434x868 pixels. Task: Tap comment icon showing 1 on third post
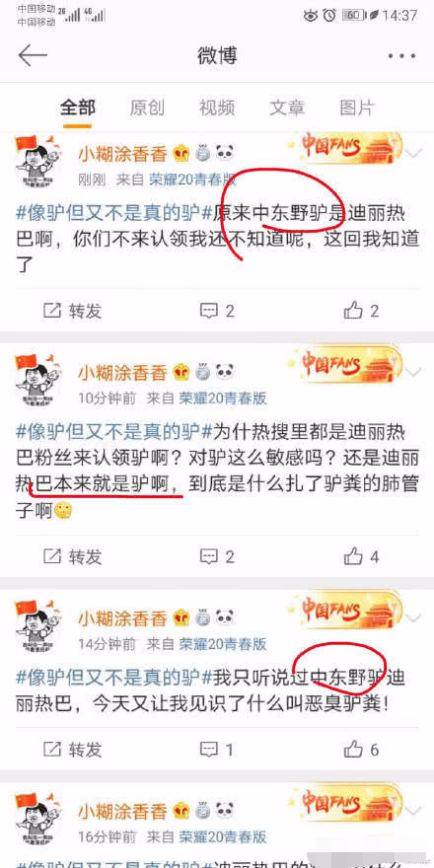209,750
